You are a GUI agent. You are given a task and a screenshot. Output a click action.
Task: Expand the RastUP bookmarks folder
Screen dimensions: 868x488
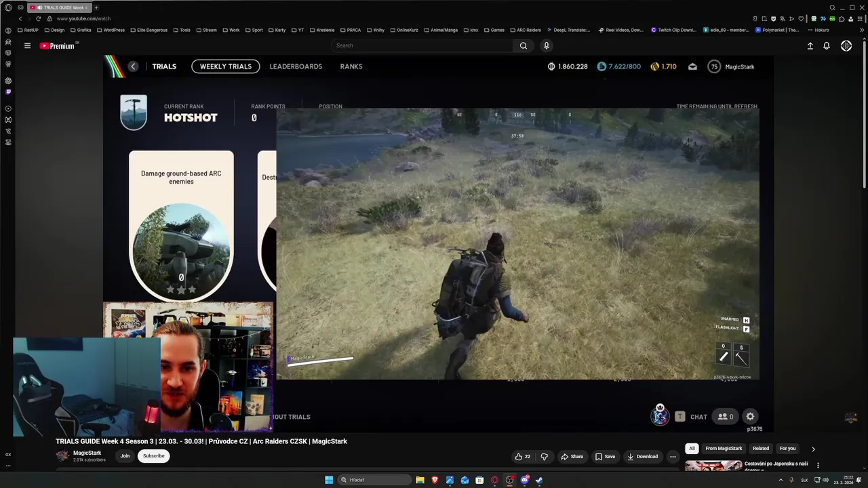click(28, 30)
